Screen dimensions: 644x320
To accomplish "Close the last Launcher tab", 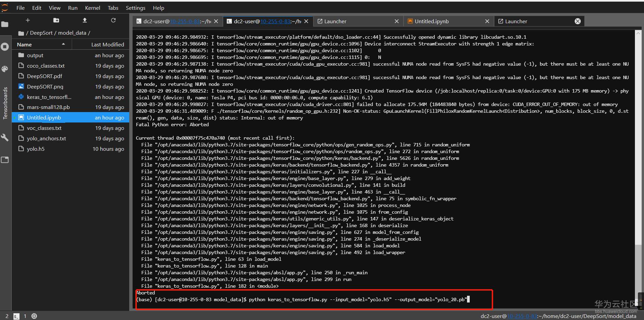I will coord(578,21).
